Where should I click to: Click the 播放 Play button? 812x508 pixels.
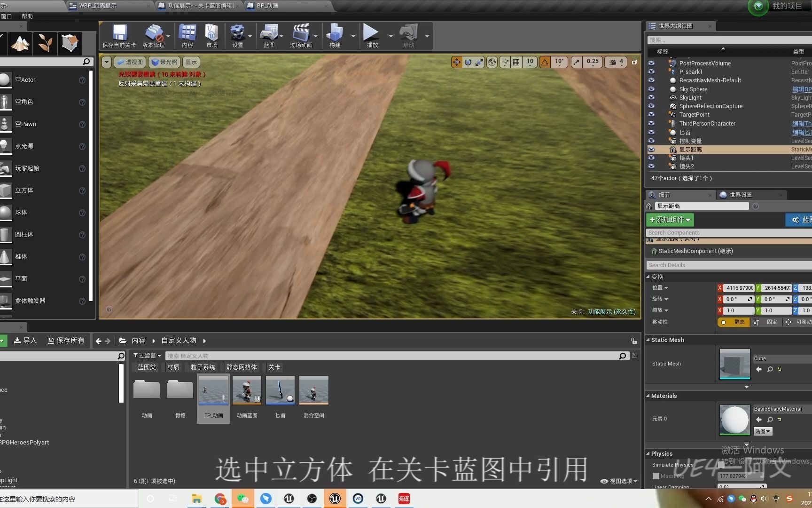(x=371, y=36)
